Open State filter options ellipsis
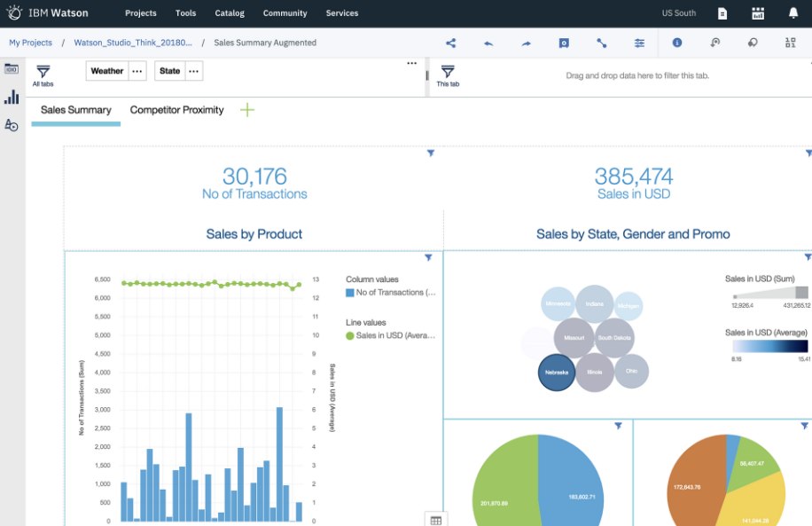This screenshot has width=812, height=526. point(193,71)
